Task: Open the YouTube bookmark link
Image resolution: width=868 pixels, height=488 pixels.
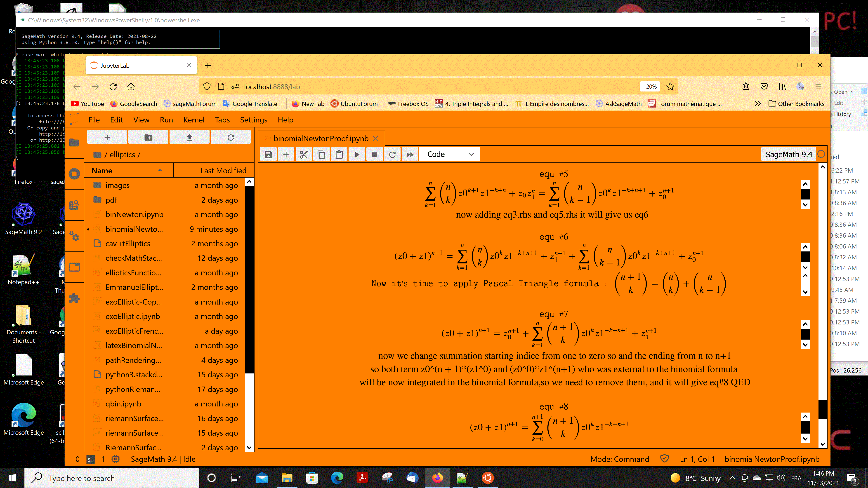Action: tap(87, 104)
